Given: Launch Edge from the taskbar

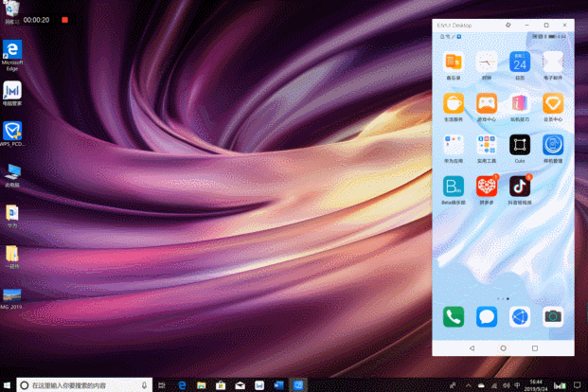Looking at the screenshot, I should point(182,385).
